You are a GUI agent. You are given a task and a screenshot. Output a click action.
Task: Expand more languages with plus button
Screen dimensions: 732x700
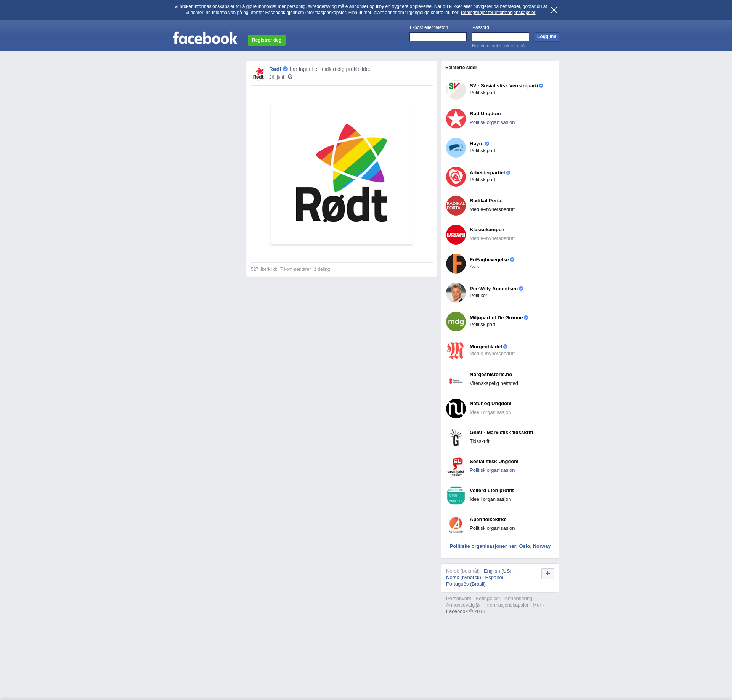tap(548, 573)
